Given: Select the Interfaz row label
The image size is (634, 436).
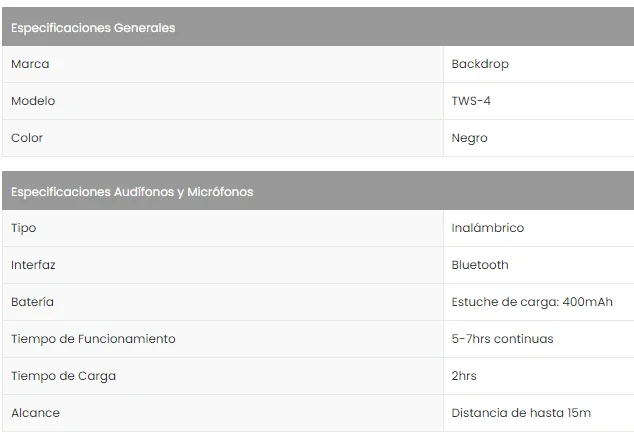Looking at the screenshot, I should (x=33, y=265).
